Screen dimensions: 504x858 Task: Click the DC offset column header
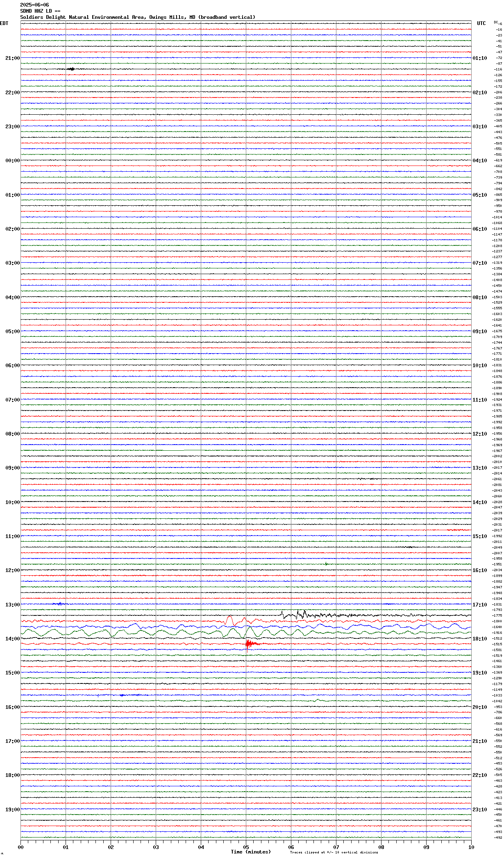(496, 22)
